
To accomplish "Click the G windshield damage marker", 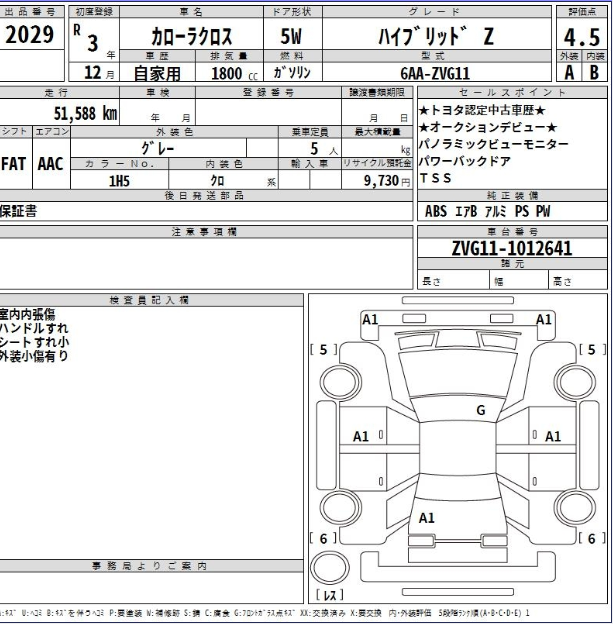I will click(x=480, y=410).
